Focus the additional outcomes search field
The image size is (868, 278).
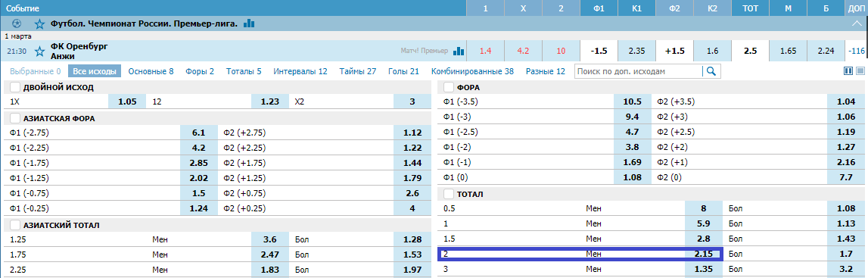[x=639, y=71]
